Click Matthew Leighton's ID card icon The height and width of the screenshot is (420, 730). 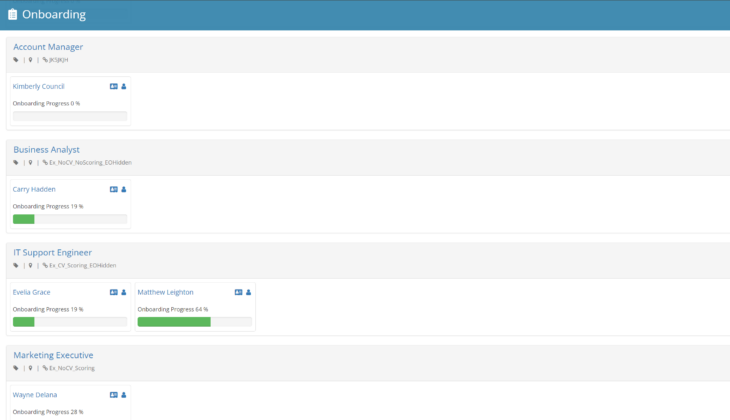point(238,292)
